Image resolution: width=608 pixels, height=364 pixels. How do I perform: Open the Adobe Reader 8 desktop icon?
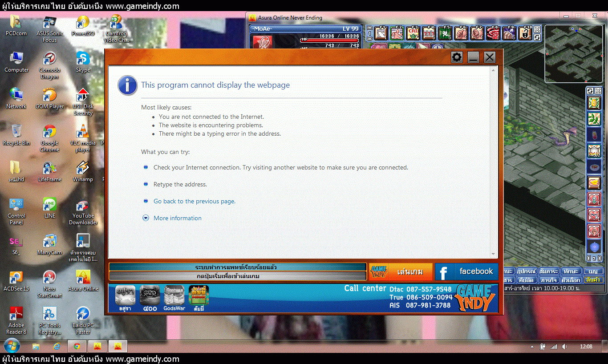[16, 321]
